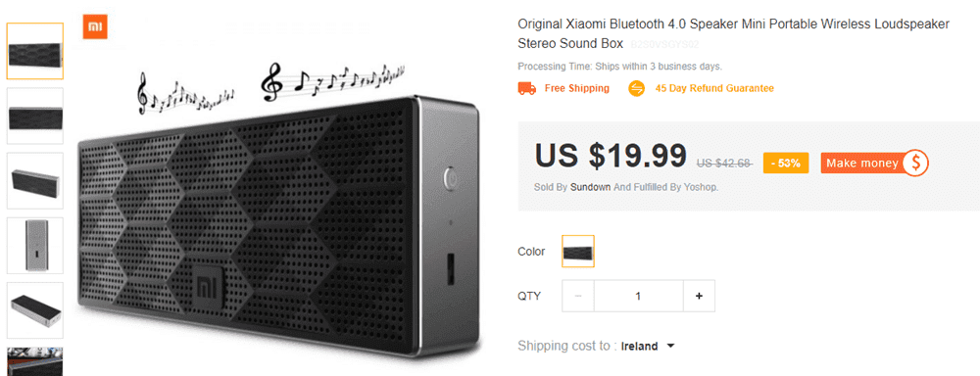This screenshot has height=376, width=980.
Task: Click the dropdown arrow beside Ireland
Action: (x=670, y=346)
